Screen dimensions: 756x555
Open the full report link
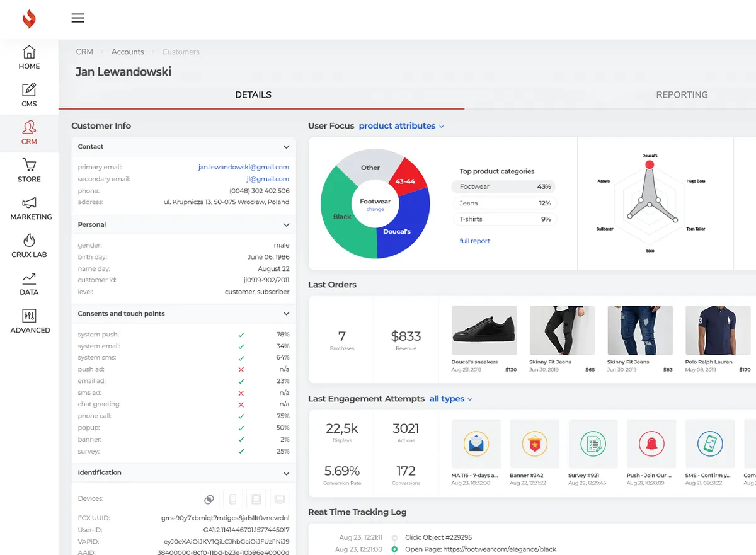[x=475, y=241]
